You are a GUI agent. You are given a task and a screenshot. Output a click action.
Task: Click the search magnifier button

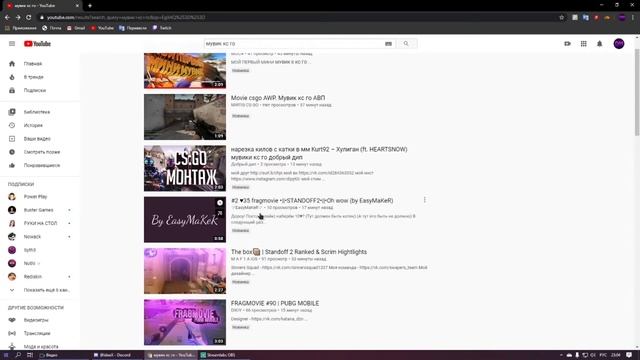click(x=406, y=44)
